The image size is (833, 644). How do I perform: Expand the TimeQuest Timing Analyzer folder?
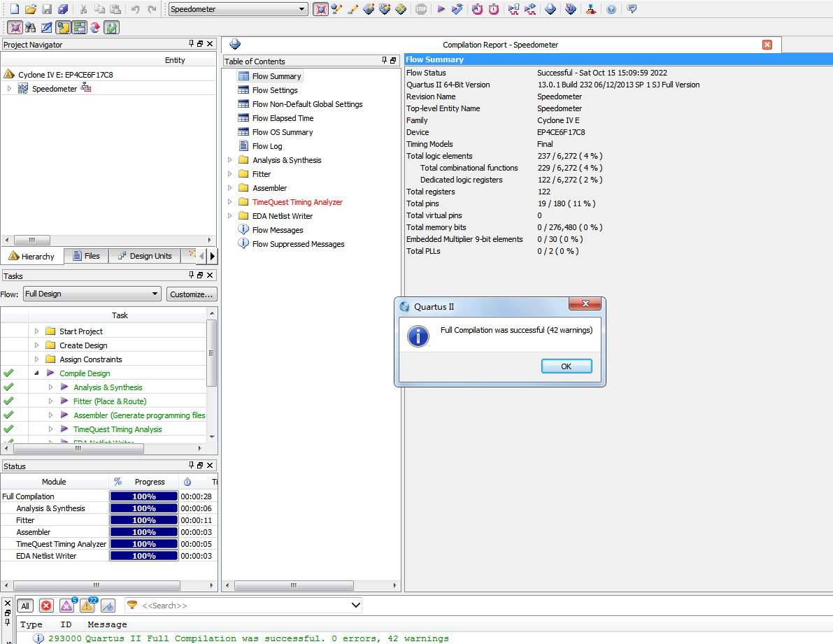(x=229, y=202)
